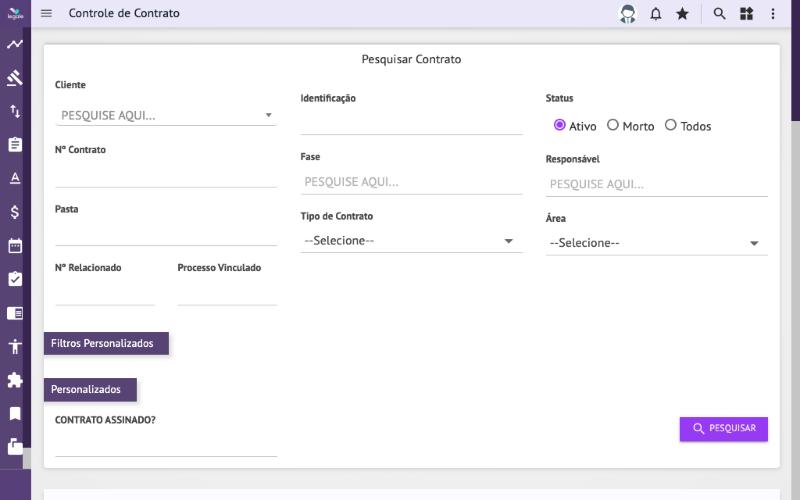Focus the Nº Relacionado input field
The image size is (800, 500).
[105, 294]
